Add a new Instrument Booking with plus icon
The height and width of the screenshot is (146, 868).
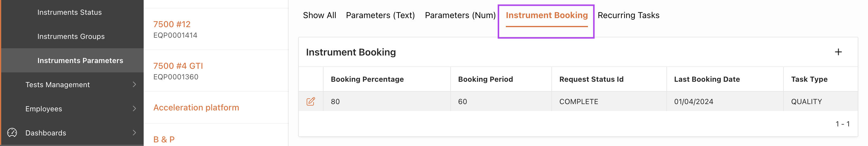click(x=838, y=52)
